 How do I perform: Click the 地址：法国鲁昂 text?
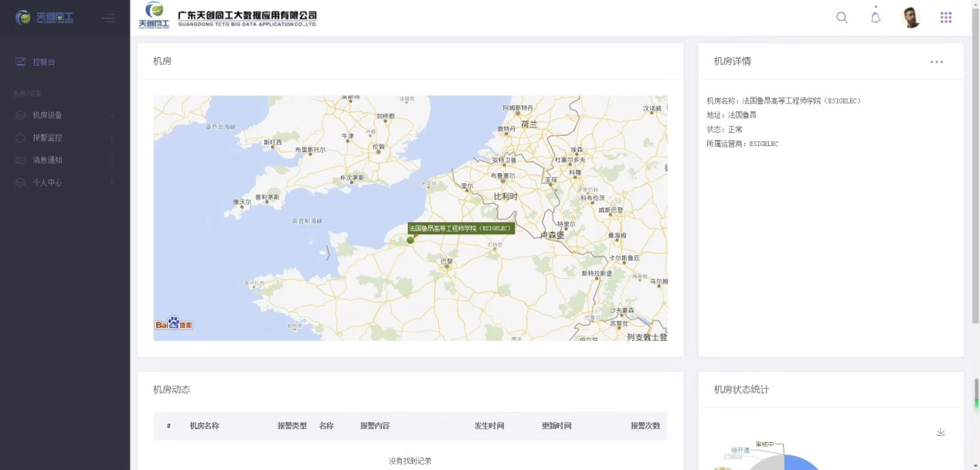coord(731,115)
